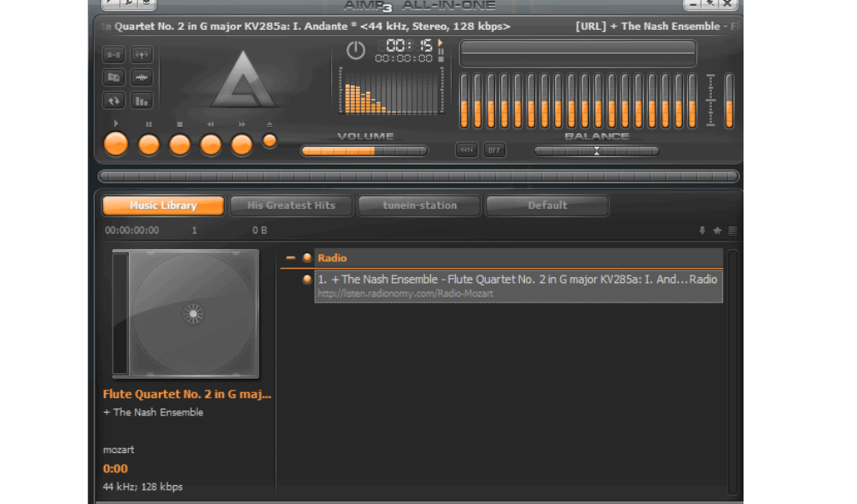Click the small eject/open file button
The width and height of the screenshot is (857, 504).
(270, 141)
